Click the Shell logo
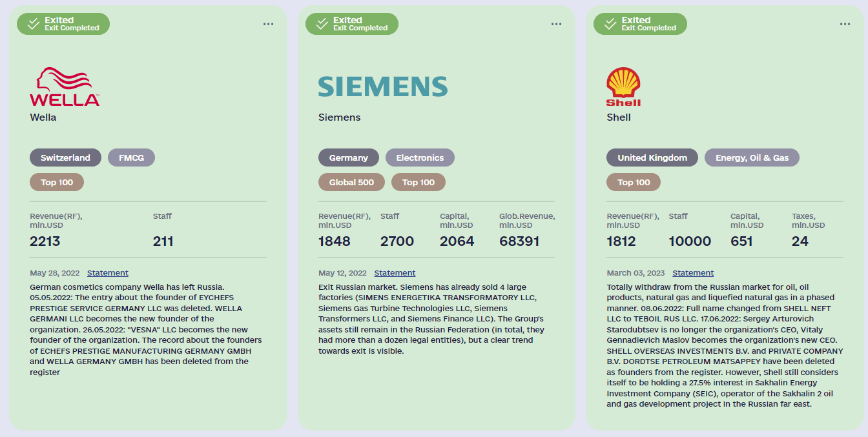 pyautogui.click(x=623, y=87)
